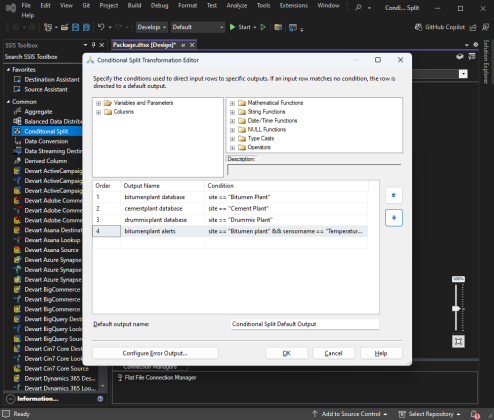The width and height of the screenshot is (494, 420).
Task: Open the Extensions menu
Action: [x=294, y=6]
